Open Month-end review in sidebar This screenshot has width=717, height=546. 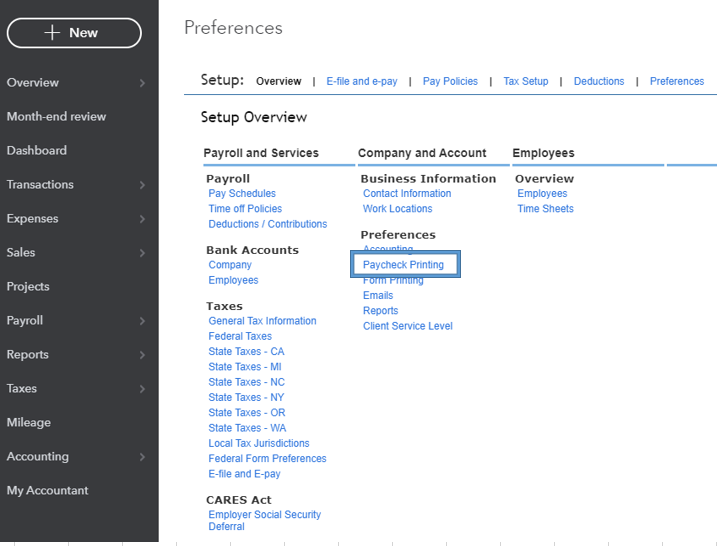56,117
